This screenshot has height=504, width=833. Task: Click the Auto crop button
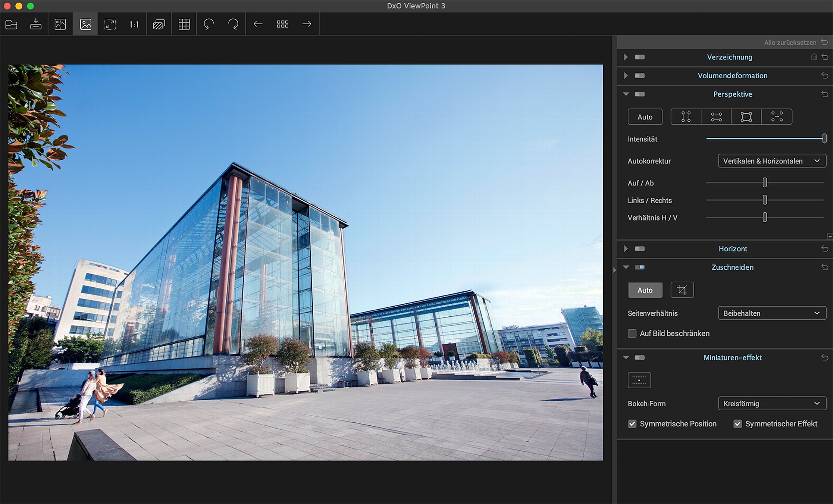[645, 290]
